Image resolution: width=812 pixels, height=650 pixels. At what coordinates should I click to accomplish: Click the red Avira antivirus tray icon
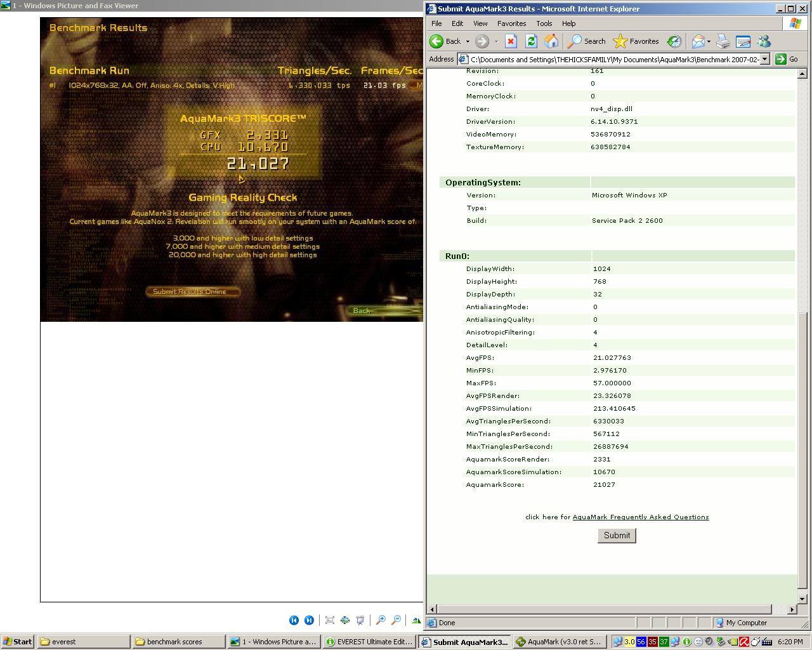pos(744,642)
